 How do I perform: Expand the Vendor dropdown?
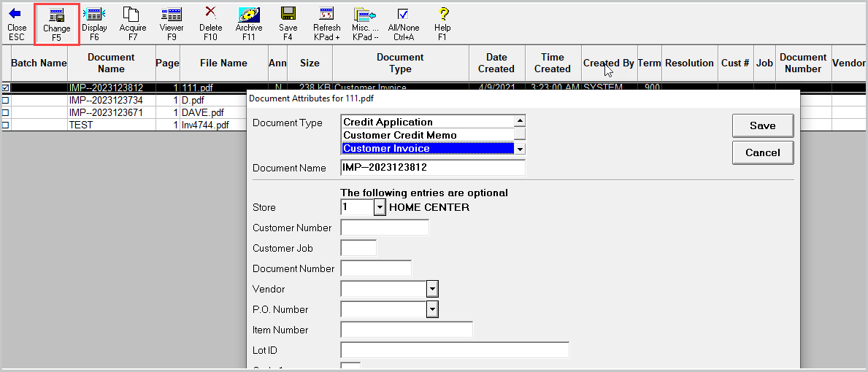click(x=433, y=289)
